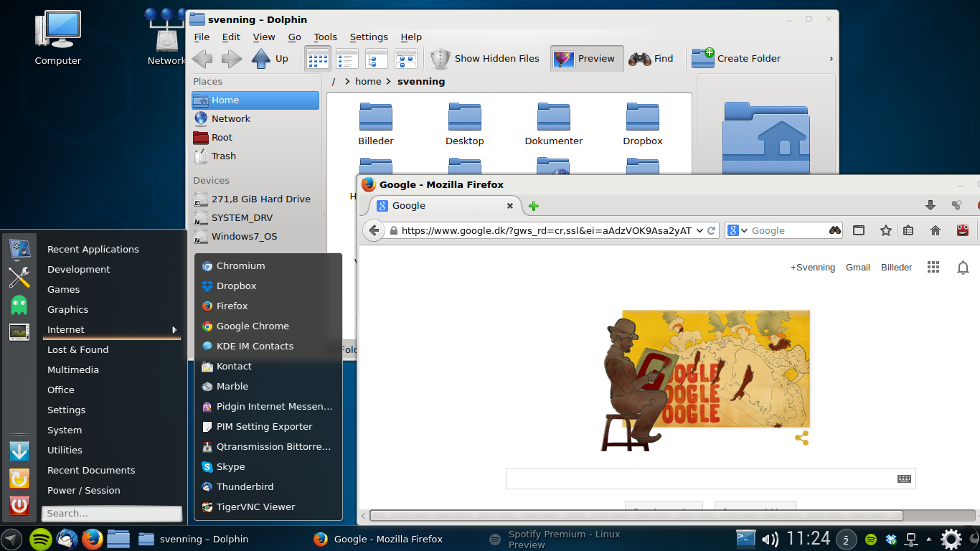The width and height of the screenshot is (980, 551).
Task: Click the launcher Search field
Action: 112,513
